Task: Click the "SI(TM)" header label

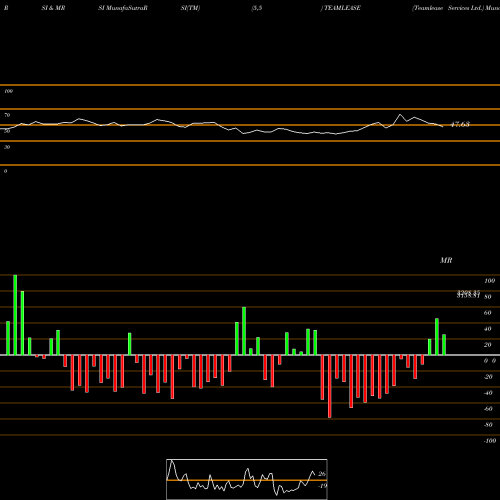Action: [x=190, y=8]
